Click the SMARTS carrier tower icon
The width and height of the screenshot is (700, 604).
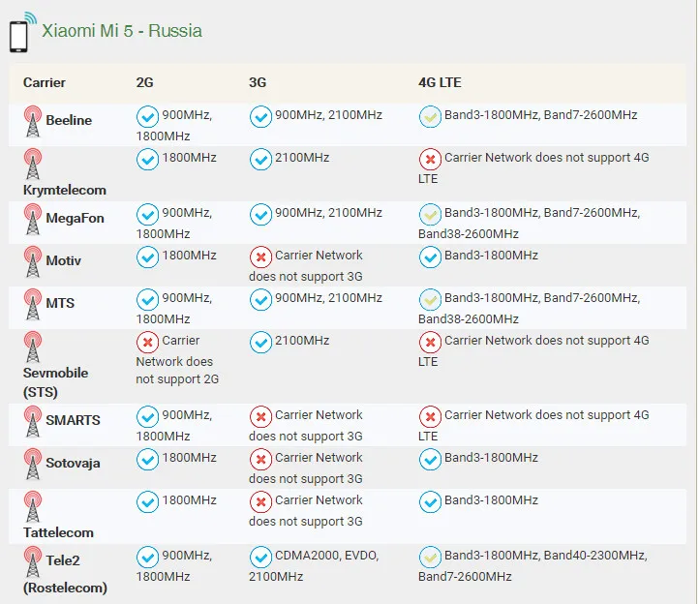coord(33,421)
